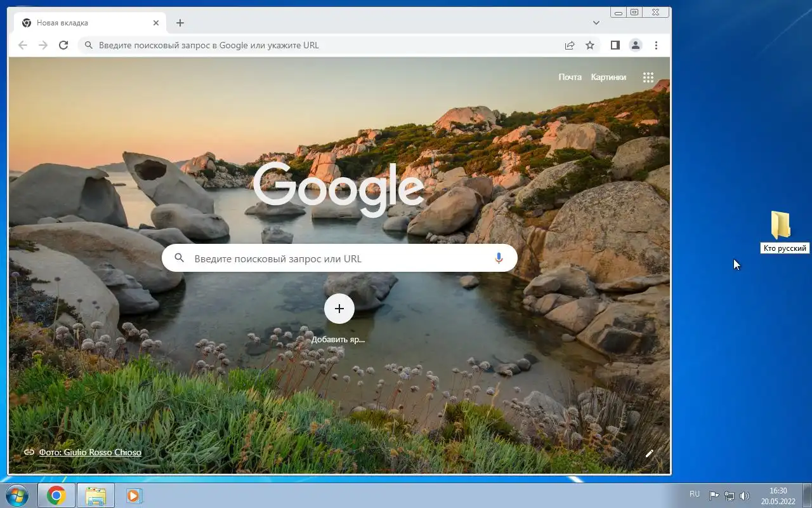This screenshot has height=508, width=812.
Task: Open Chrome three-dot menu
Action: click(656, 45)
